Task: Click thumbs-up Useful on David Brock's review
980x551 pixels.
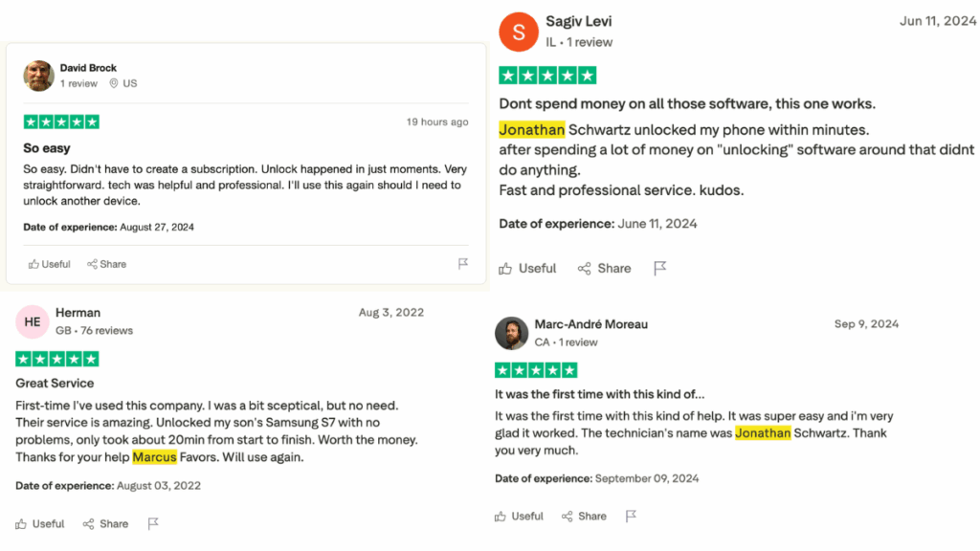Action: click(x=50, y=264)
